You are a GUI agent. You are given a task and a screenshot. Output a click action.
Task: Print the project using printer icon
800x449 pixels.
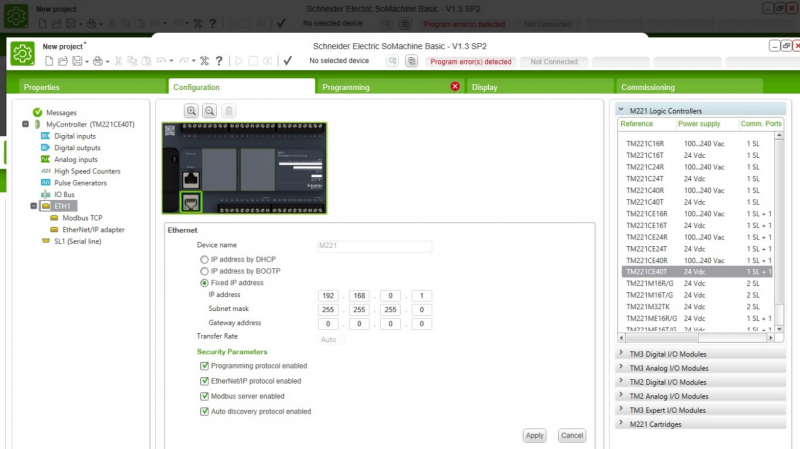point(97,61)
